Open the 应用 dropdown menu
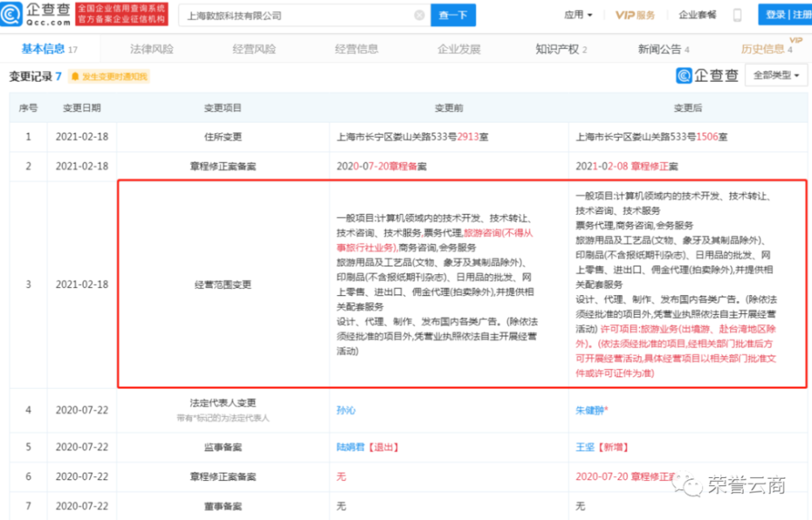Viewport: 812px width, 520px height. [x=578, y=15]
